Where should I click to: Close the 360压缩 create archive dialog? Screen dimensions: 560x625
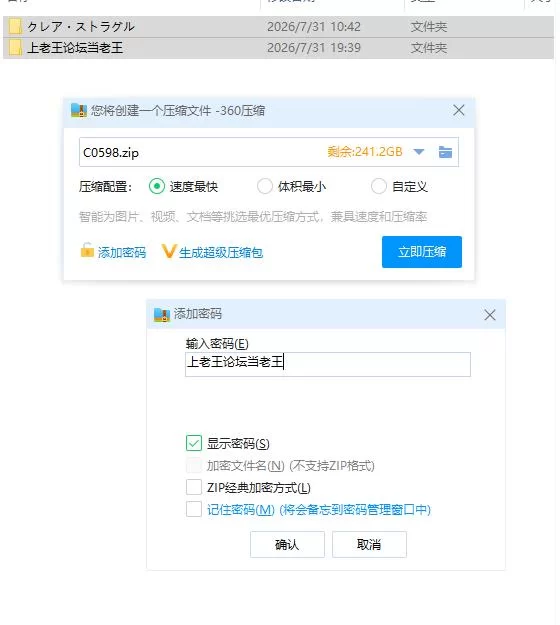tap(459, 110)
